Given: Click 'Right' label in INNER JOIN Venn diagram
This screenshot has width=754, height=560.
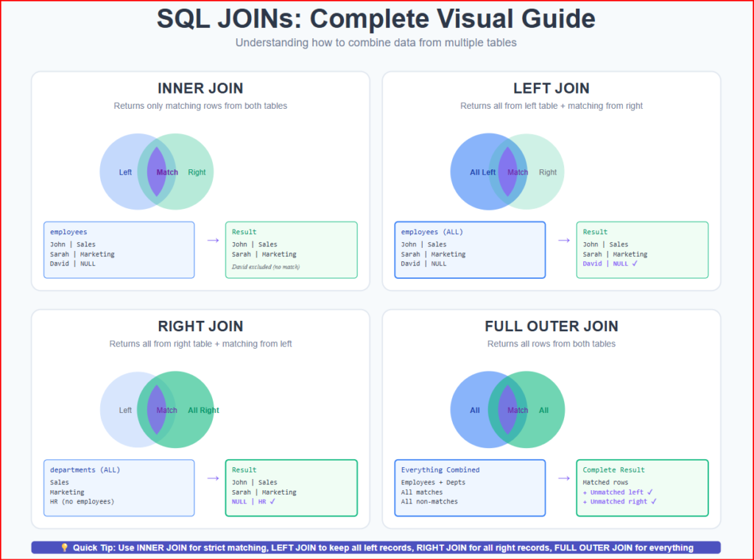Looking at the screenshot, I should (x=197, y=172).
